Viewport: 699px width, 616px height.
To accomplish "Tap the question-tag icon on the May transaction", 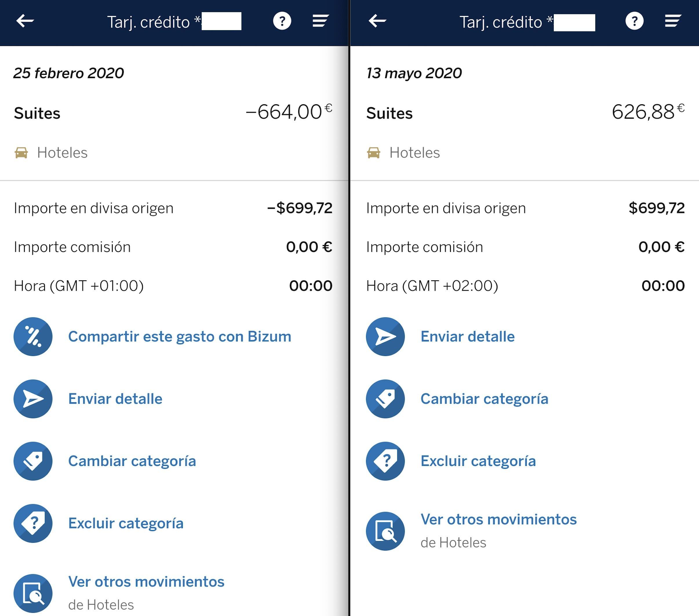I will 385,461.
